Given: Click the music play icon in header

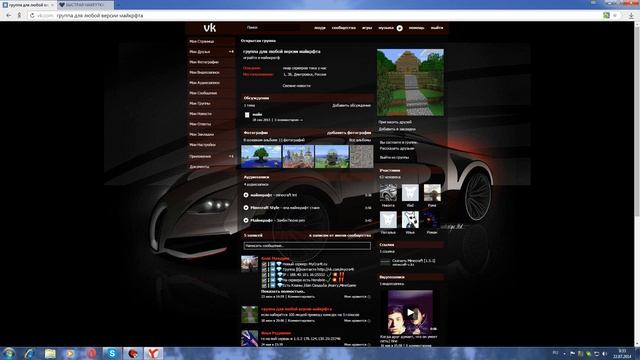Looking at the screenshot, I should tap(400, 28).
